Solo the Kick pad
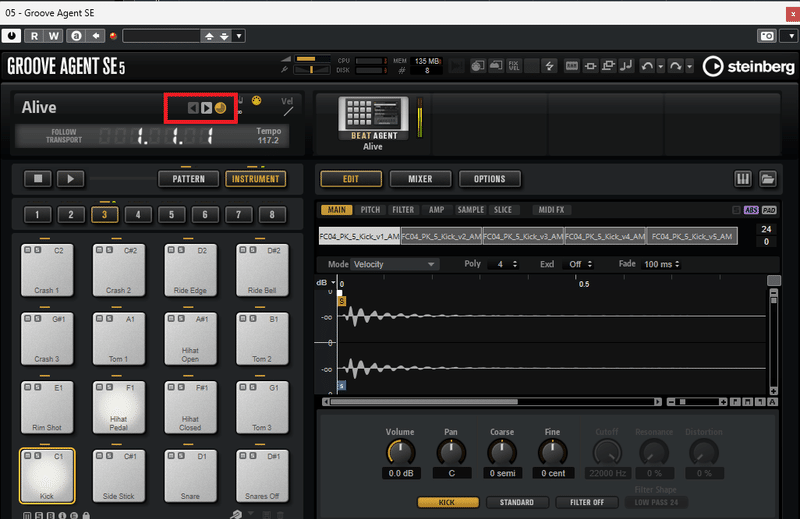 click(37, 456)
